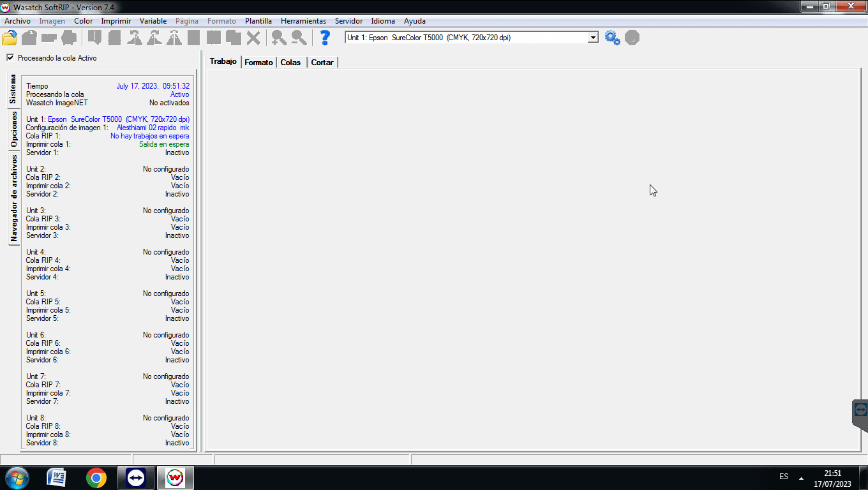Open the Archivo menu
Viewport: 868px width, 490px height.
tap(17, 21)
